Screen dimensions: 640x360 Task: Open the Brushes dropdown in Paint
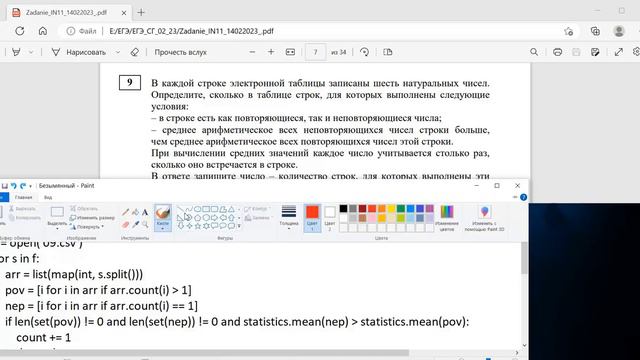pyautogui.click(x=162, y=228)
